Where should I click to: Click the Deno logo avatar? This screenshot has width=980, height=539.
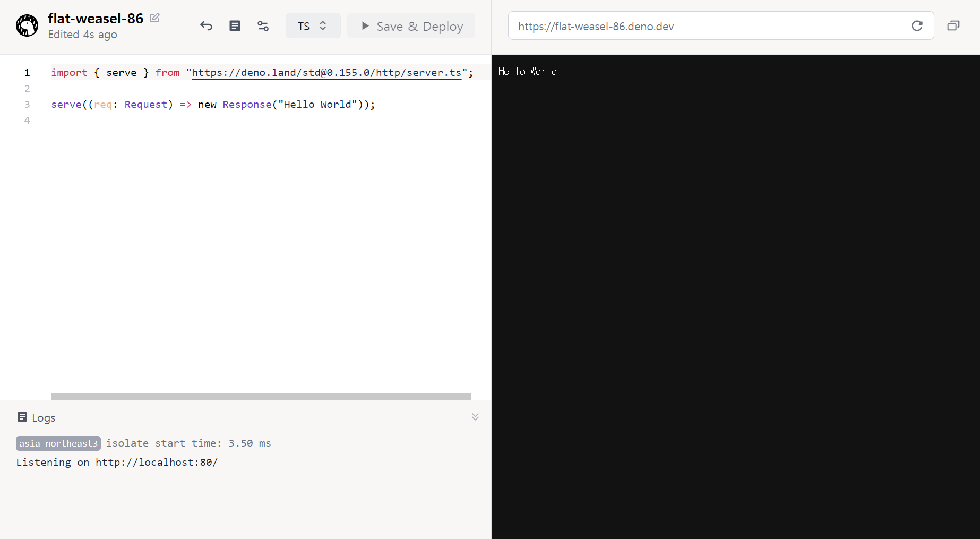[x=27, y=25]
